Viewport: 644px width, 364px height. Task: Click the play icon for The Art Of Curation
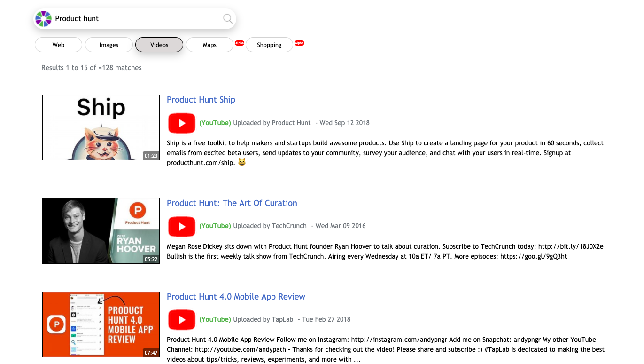pyautogui.click(x=181, y=226)
